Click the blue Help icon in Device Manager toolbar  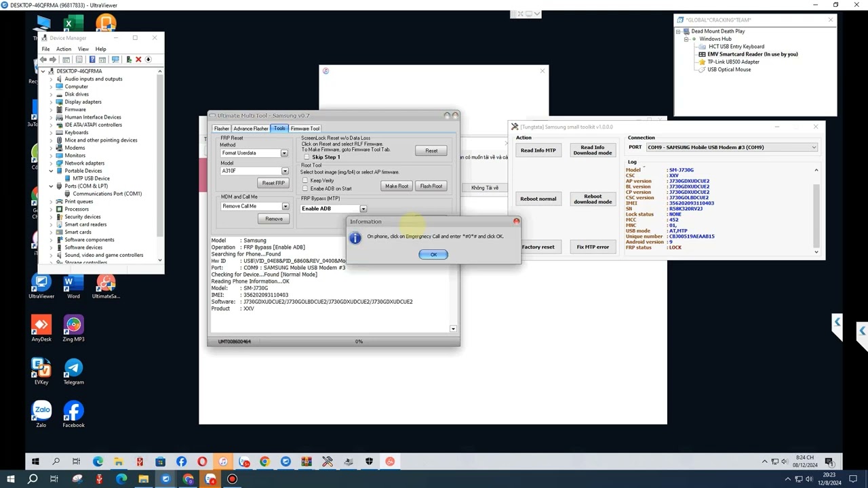pos(91,60)
